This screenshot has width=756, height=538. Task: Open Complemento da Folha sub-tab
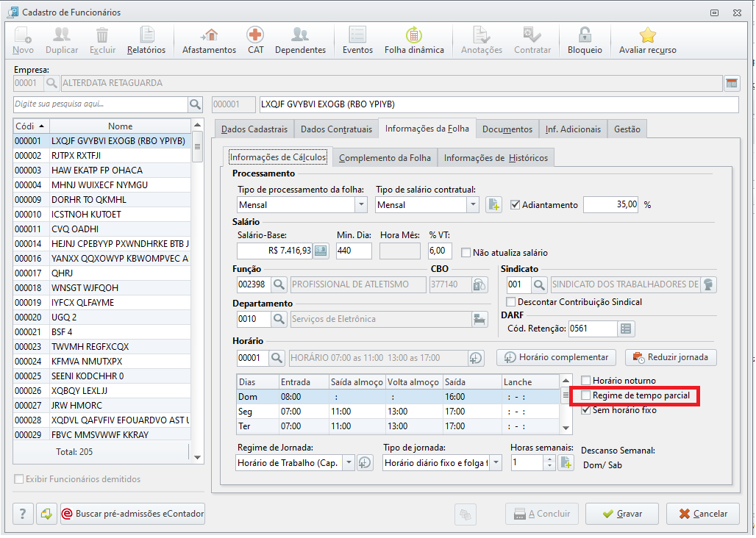click(385, 158)
